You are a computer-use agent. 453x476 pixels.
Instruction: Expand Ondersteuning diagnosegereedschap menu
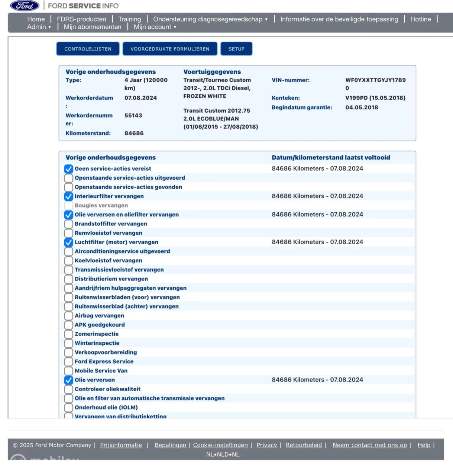tap(210, 19)
